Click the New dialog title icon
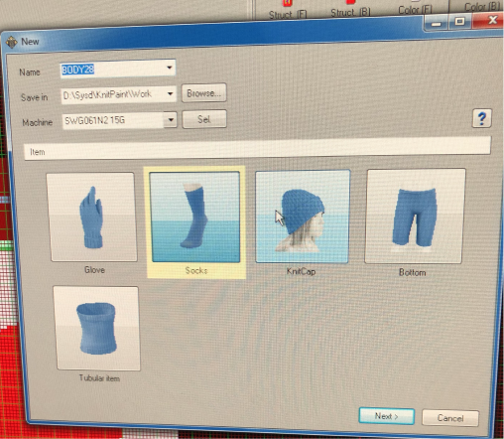 (x=12, y=42)
